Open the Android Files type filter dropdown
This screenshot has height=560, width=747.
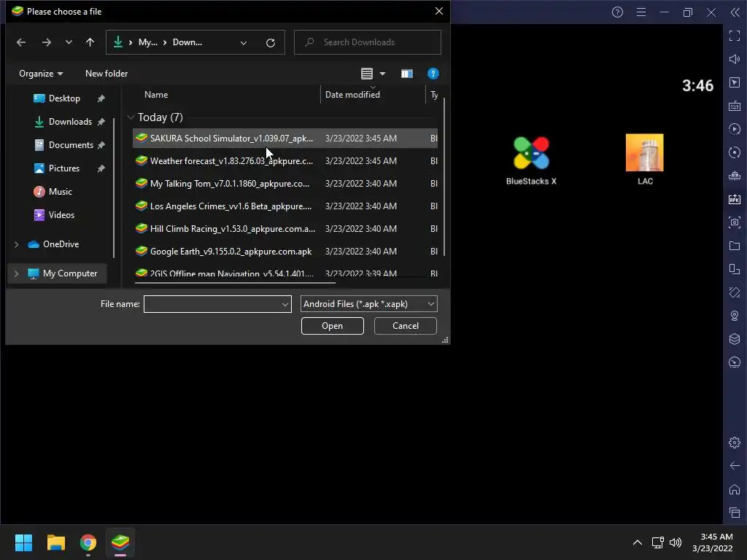pyautogui.click(x=368, y=304)
